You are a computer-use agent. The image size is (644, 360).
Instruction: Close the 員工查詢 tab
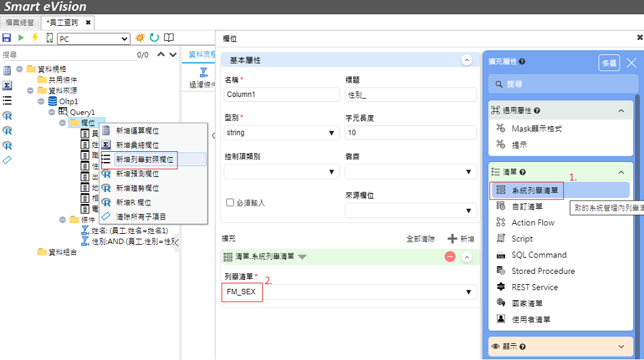88,22
